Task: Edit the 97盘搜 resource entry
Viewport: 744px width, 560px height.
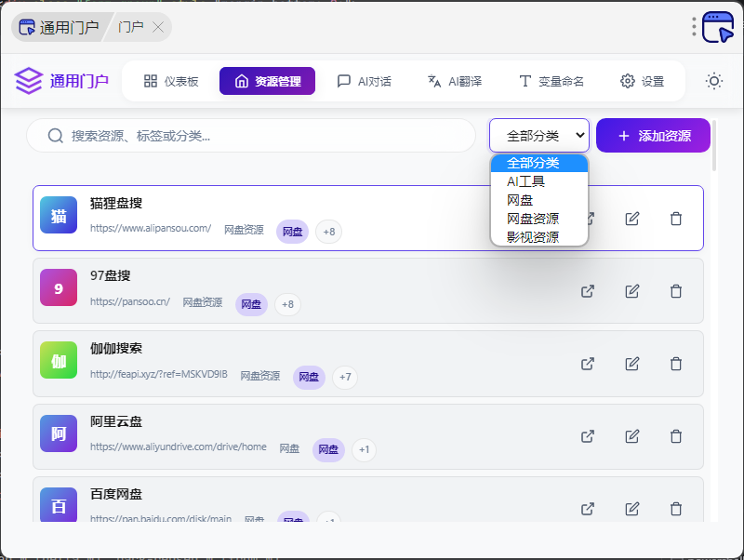Action: click(x=632, y=291)
